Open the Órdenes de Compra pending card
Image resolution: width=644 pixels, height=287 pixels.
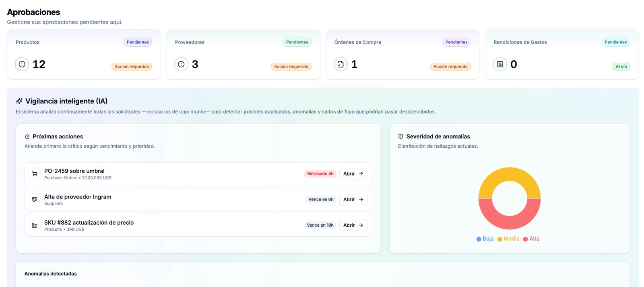click(x=402, y=54)
